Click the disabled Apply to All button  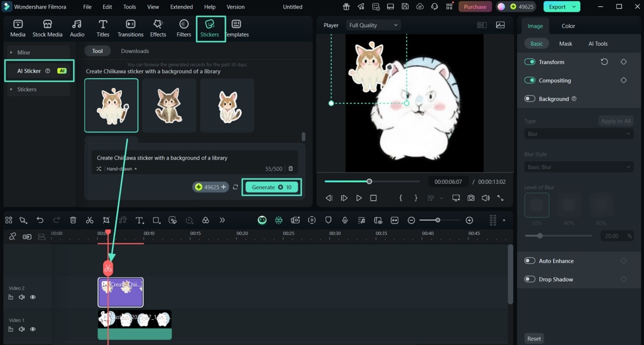point(615,121)
